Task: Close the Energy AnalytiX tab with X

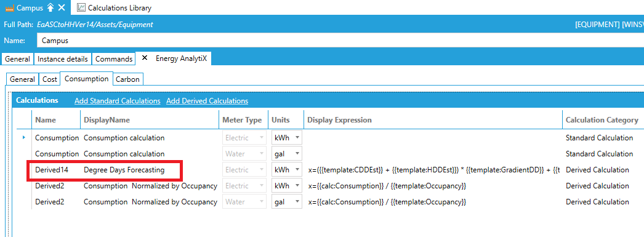Action: 144,58
